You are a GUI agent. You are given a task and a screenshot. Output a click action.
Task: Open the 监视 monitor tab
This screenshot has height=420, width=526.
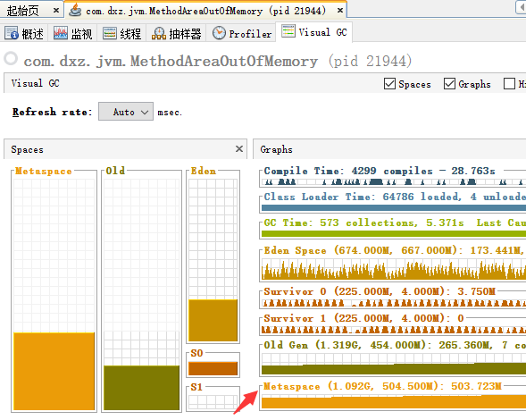(x=73, y=33)
